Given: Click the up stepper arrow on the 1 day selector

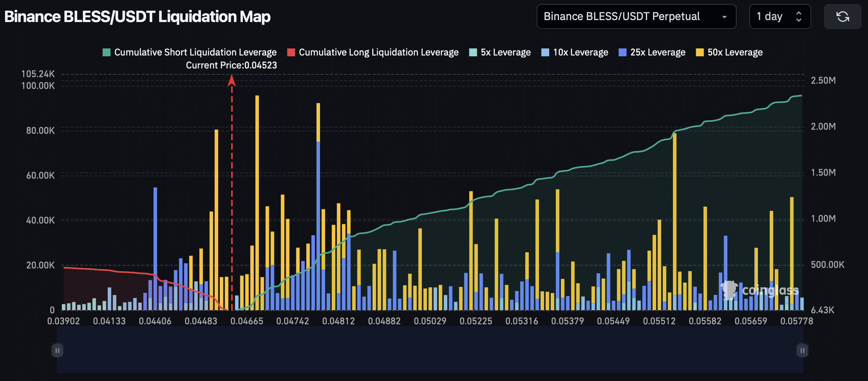Looking at the screenshot, I should pos(798,13).
